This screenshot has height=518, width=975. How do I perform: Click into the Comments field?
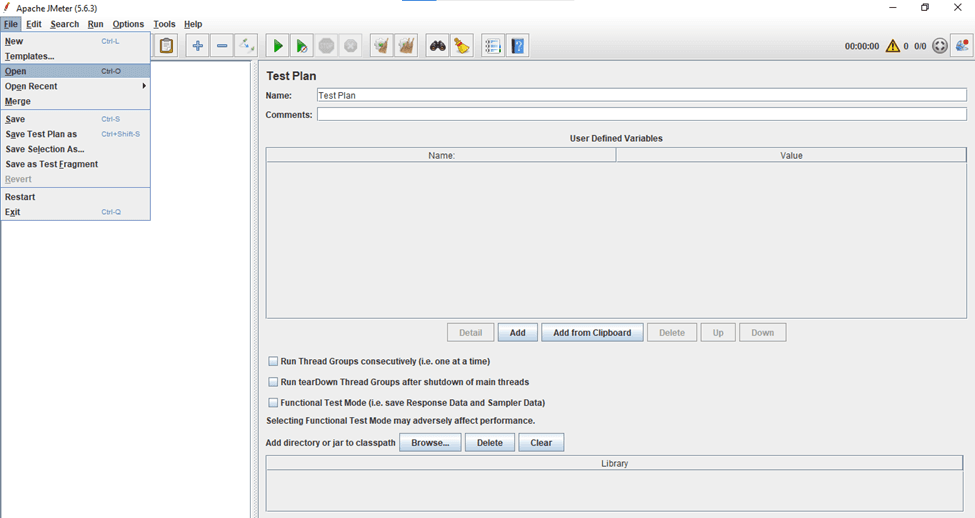[642, 114]
